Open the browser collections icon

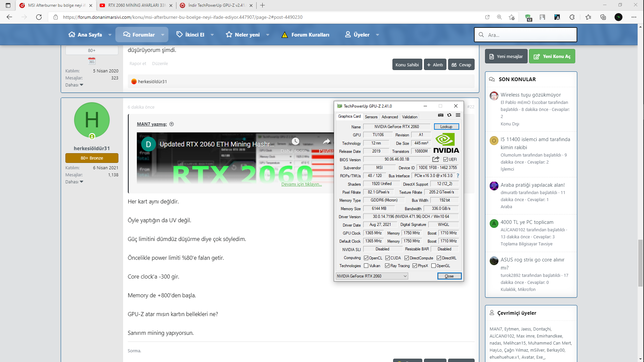(x=603, y=17)
